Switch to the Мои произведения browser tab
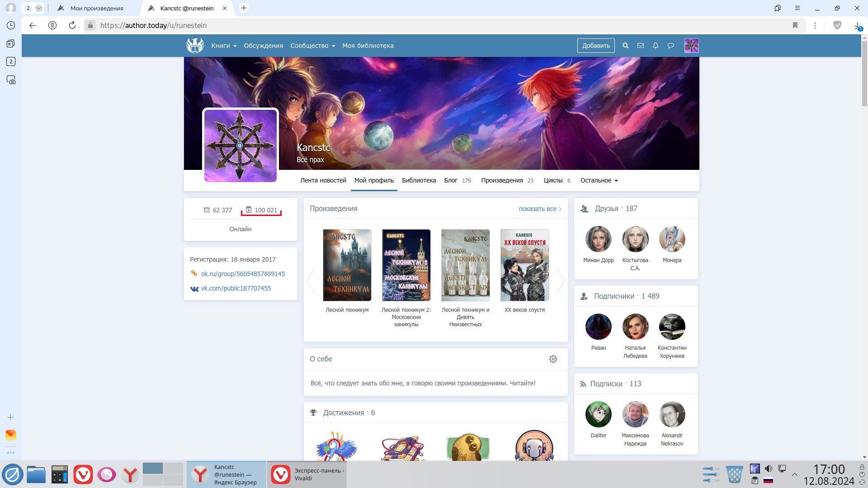This screenshot has height=488, width=868. click(x=97, y=8)
